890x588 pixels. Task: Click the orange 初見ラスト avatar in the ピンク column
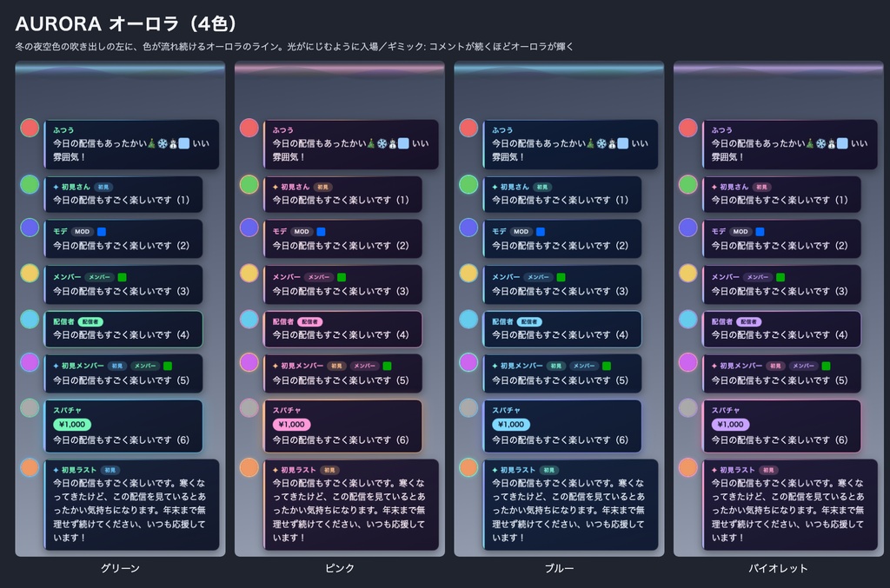249,467
